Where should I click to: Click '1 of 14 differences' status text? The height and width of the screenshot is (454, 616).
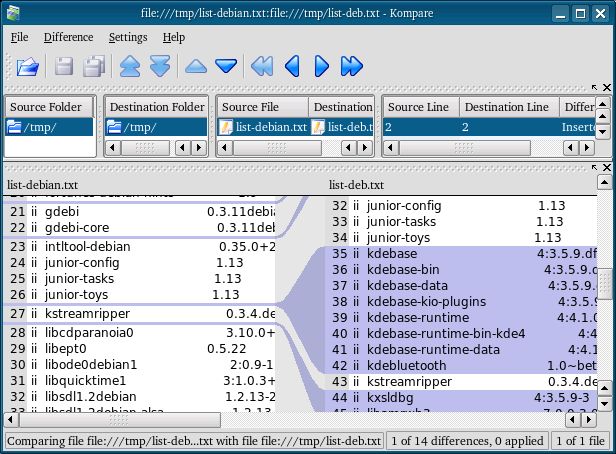[467, 441]
